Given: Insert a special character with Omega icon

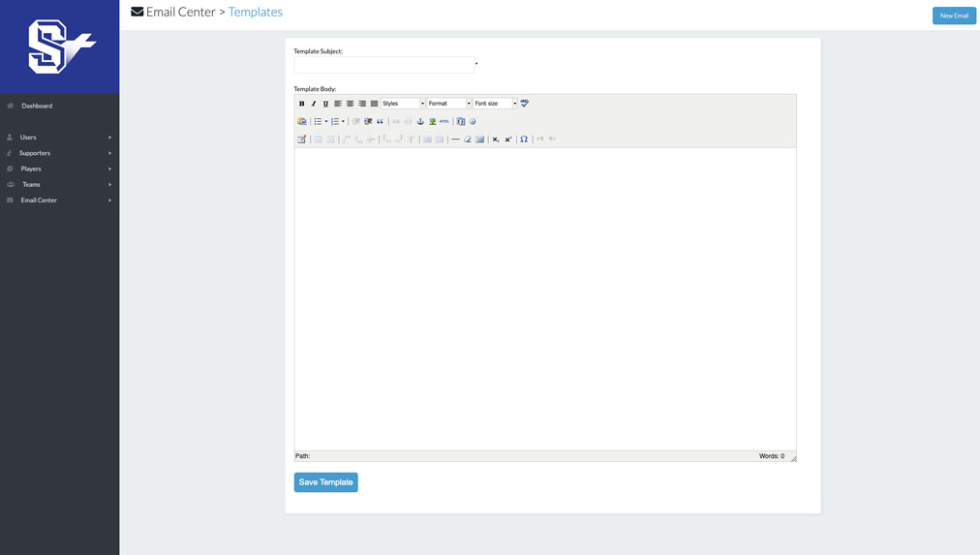Looking at the screenshot, I should tap(524, 139).
